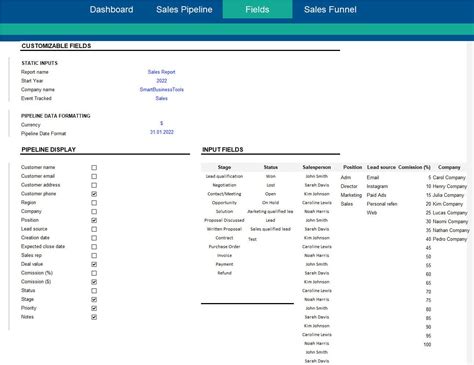Image resolution: width=474 pixels, height=365 pixels.
Task: Click the On Hold status cell
Action: (x=270, y=203)
